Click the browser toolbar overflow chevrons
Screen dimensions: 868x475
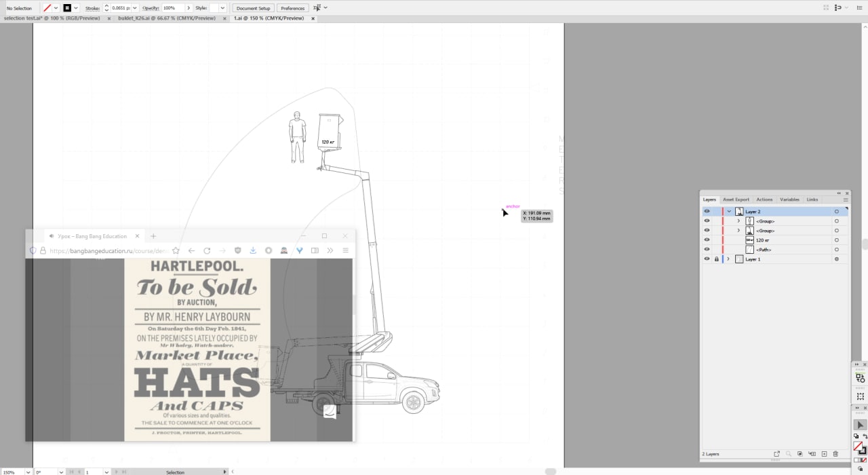330,250
